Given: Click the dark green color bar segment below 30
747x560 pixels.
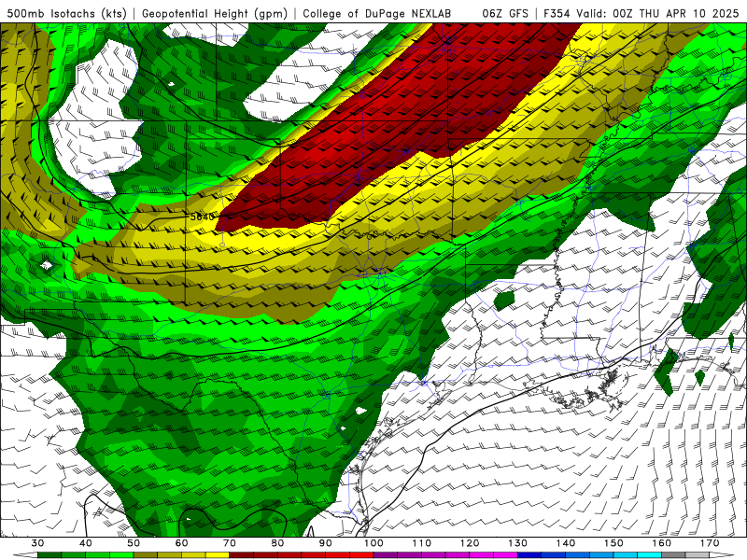Looking at the screenshot, I should point(49,555).
